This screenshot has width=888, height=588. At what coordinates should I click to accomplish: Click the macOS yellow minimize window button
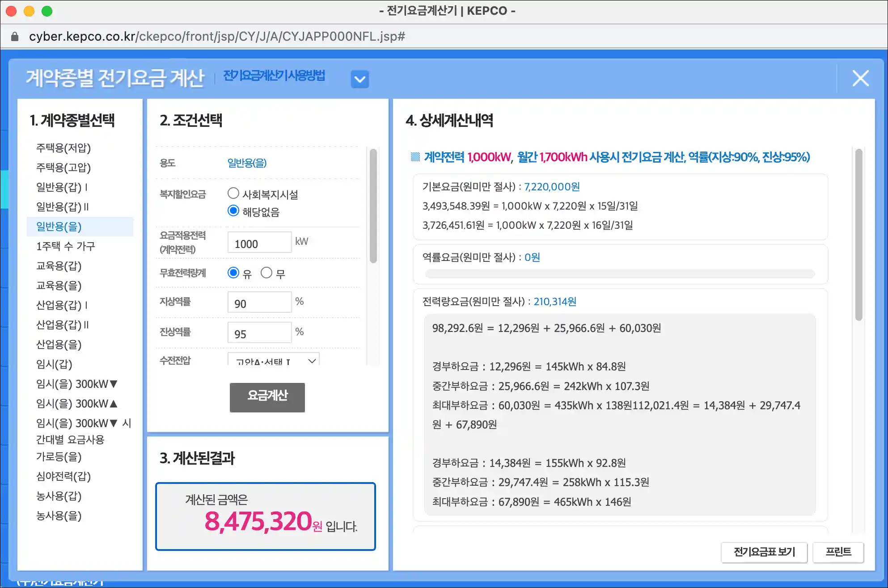coord(29,11)
